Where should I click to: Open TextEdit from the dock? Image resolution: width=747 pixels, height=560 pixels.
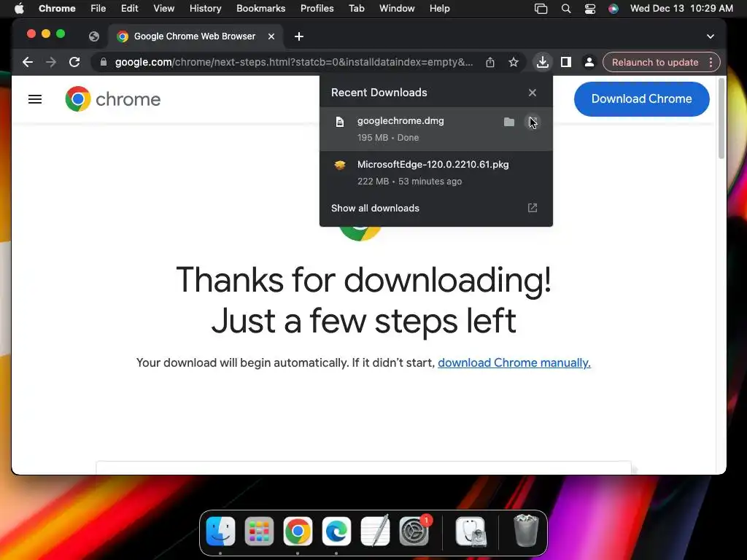pyautogui.click(x=376, y=531)
